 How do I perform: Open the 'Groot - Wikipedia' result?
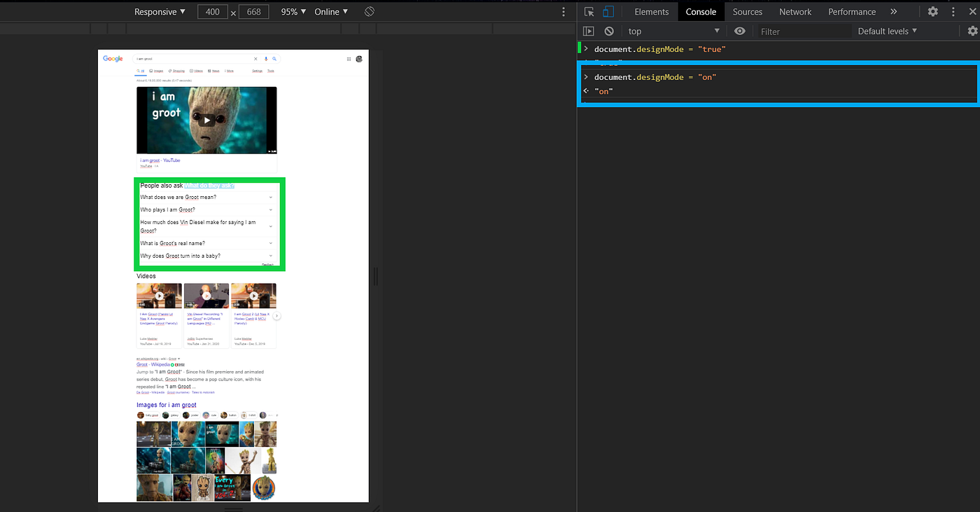coord(153,365)
